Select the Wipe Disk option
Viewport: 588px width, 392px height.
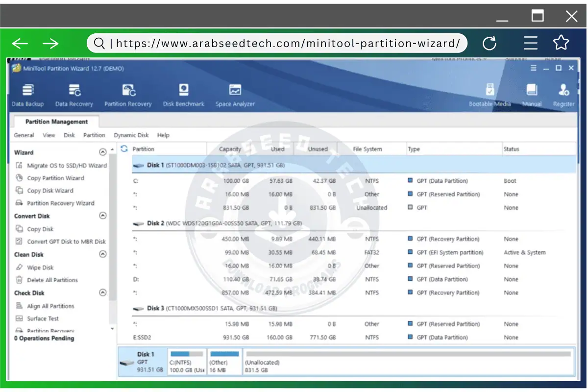(40, 267)
